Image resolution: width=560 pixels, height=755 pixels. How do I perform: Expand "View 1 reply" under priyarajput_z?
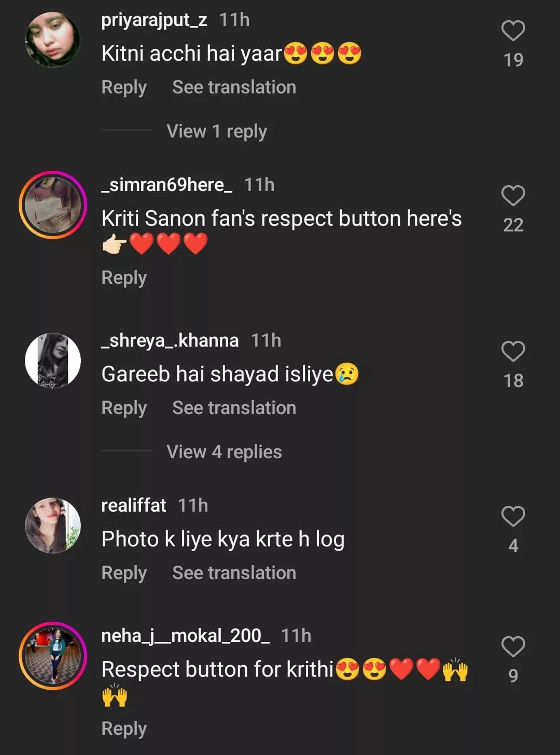click(x=217, y=131)
